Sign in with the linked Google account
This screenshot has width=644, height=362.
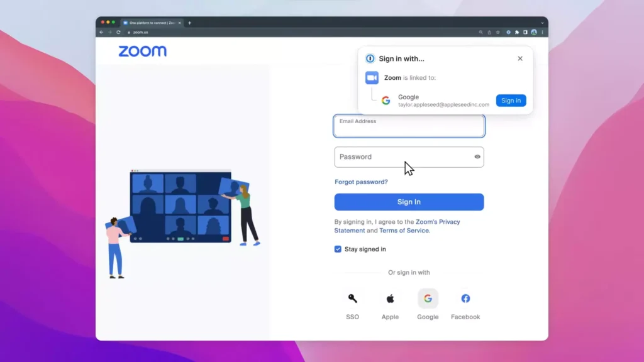(x=511, y=101)
